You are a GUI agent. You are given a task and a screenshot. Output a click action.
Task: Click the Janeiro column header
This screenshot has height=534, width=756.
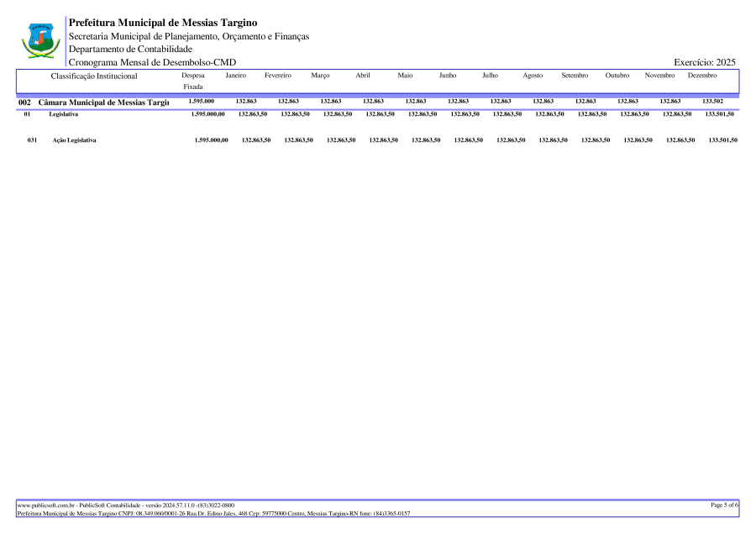pos(236,76)
